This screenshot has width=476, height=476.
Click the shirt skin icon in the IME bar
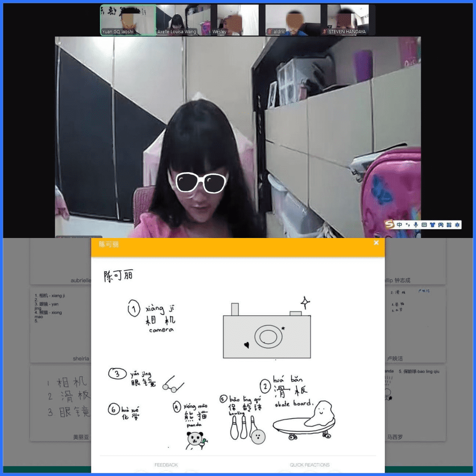[x=432, y=225]
